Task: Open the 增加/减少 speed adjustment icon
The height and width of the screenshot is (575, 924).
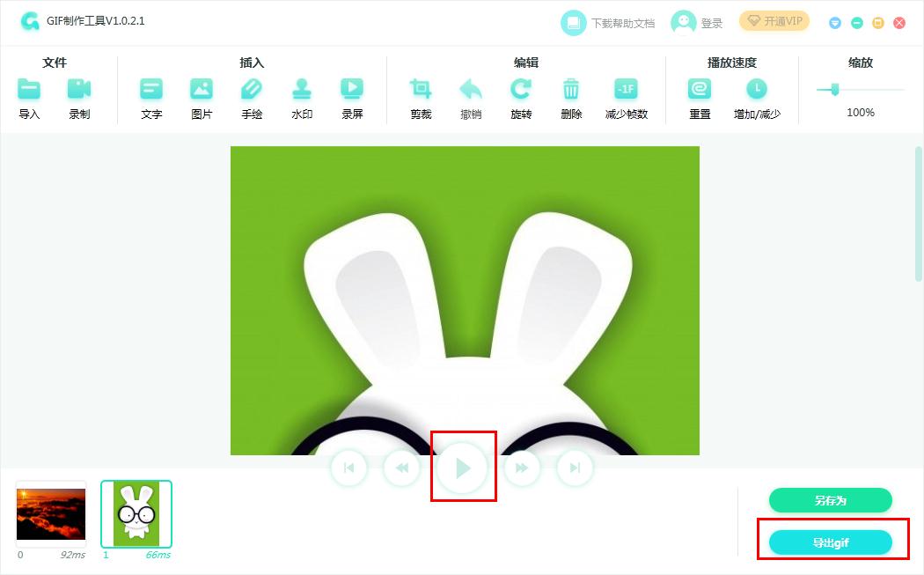Action: point(757,94)
